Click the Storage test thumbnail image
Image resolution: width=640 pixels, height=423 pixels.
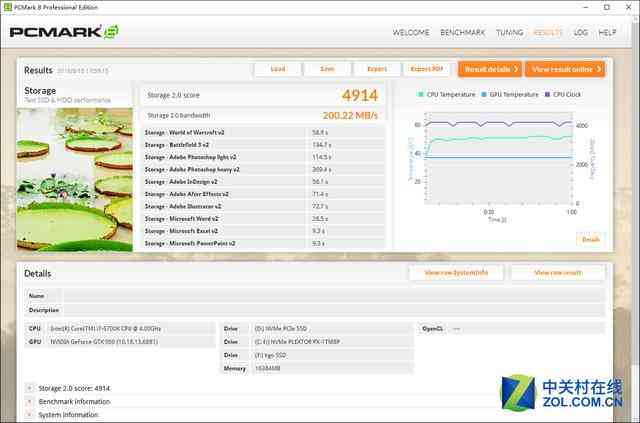click(x=75, y=178)
